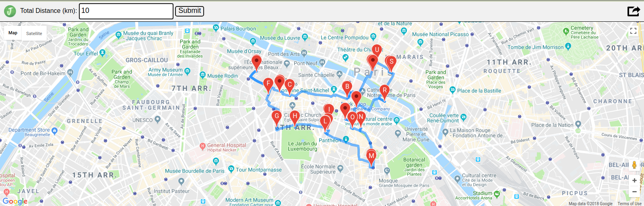This screenshot has width=644, height=206.
Task: Click Musée National Picasso label
Action: coord(440,35)
